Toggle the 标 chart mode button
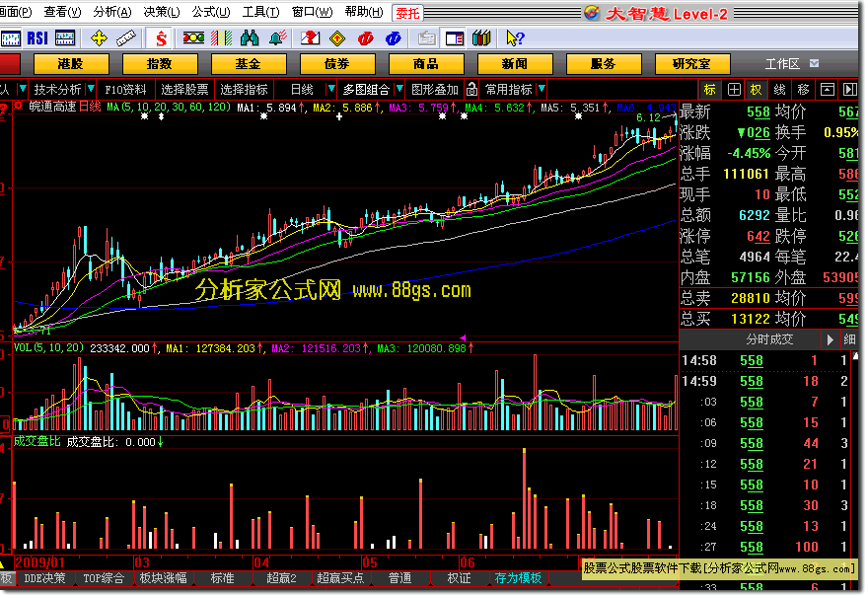868x597 pixels. tap(709, 89)
